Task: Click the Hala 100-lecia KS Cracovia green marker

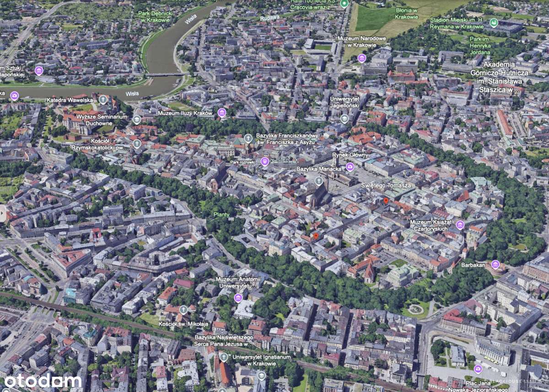Action: coord(344,3)
